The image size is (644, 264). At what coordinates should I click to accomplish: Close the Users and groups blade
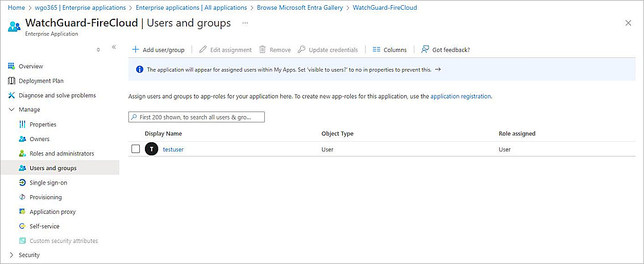[x=628, y=23]
